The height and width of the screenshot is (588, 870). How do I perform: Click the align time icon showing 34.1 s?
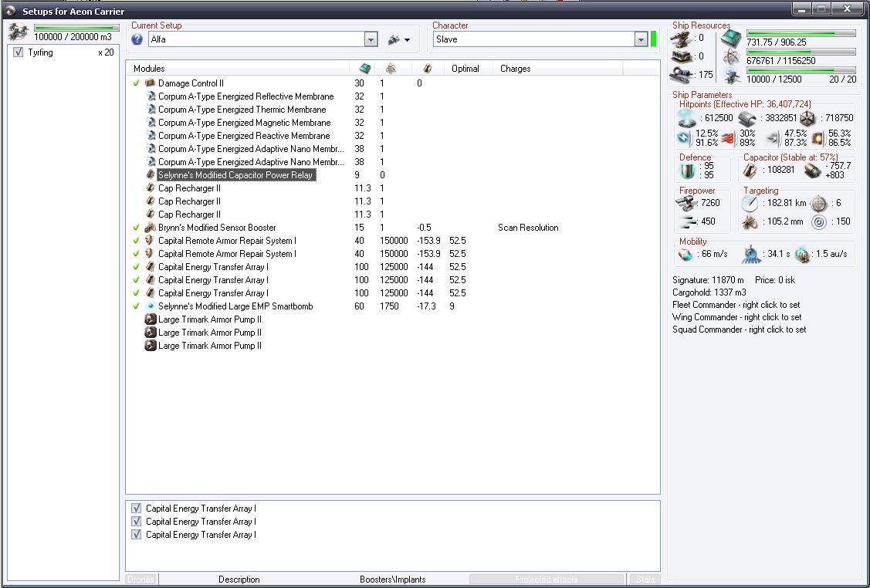[x=751, y=254]
